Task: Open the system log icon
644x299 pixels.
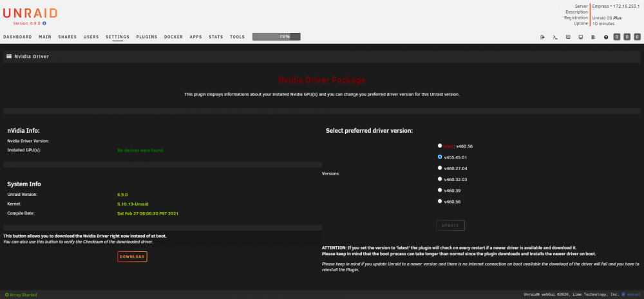Action: tap(593, 37)
